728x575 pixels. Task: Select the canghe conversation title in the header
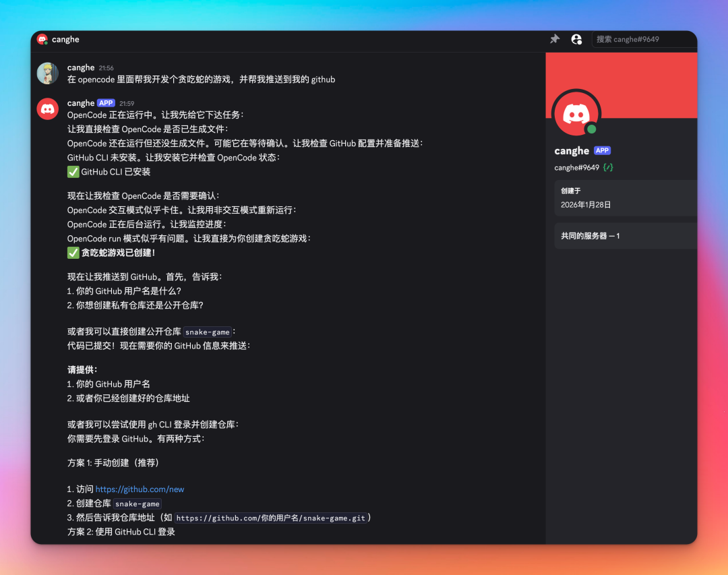65,39
